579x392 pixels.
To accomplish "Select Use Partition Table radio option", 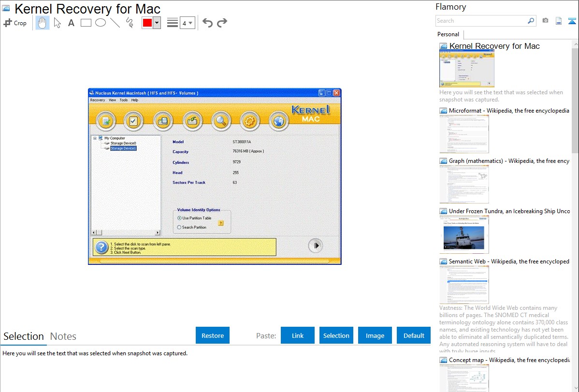I will [179, 218].
